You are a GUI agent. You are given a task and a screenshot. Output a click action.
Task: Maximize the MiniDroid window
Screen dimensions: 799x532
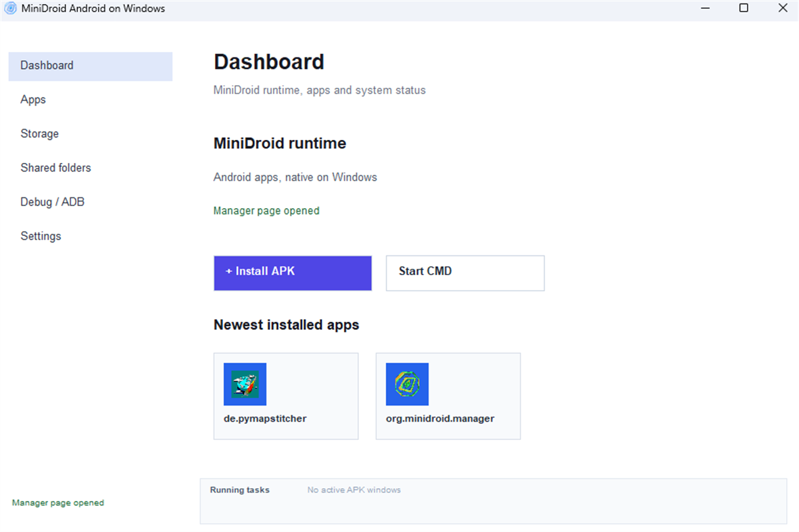point(744,8)
